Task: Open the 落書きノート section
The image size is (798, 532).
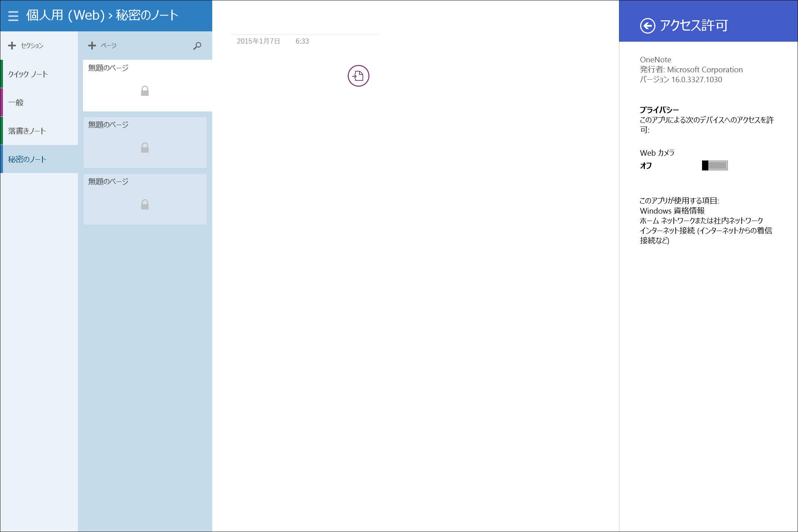Action: [27, 131]
